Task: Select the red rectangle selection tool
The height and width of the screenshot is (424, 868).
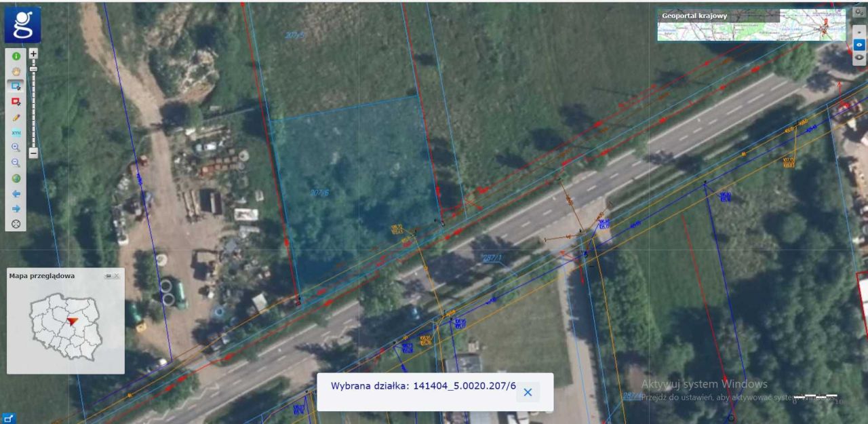Action: point(16,102)
